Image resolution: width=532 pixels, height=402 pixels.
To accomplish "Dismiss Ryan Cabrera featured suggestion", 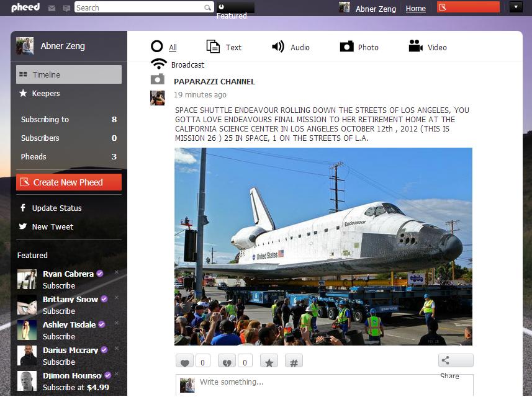I will coord(117,272).
